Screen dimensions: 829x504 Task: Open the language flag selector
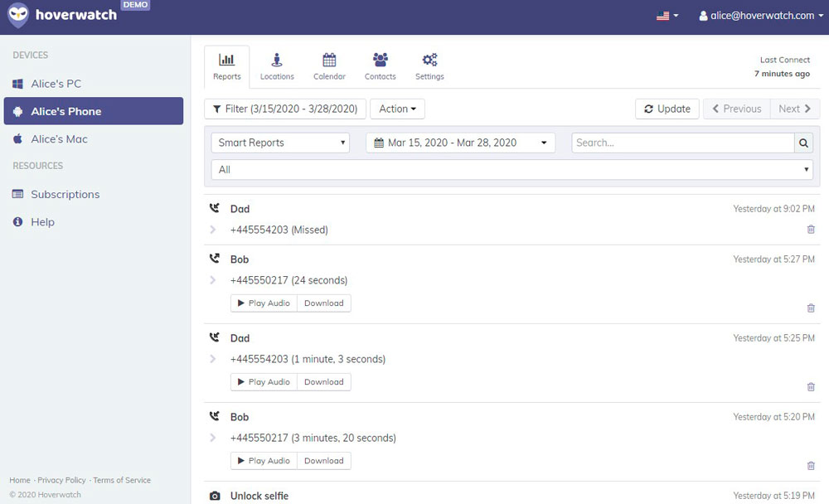pyautogui.click(x=667, y=16)
